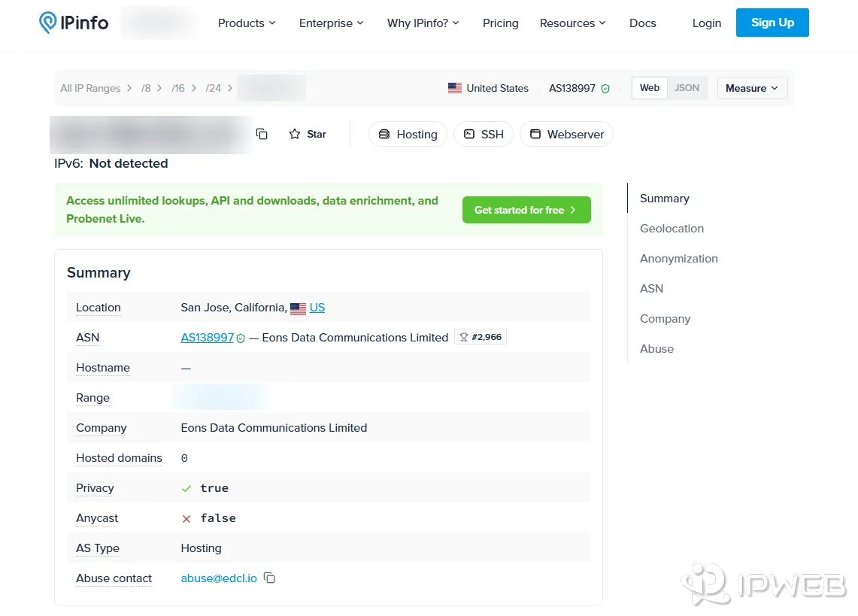The image size is (858, 616).
Task: Click the IPv6 Not detected text
Action: (111, 163)
